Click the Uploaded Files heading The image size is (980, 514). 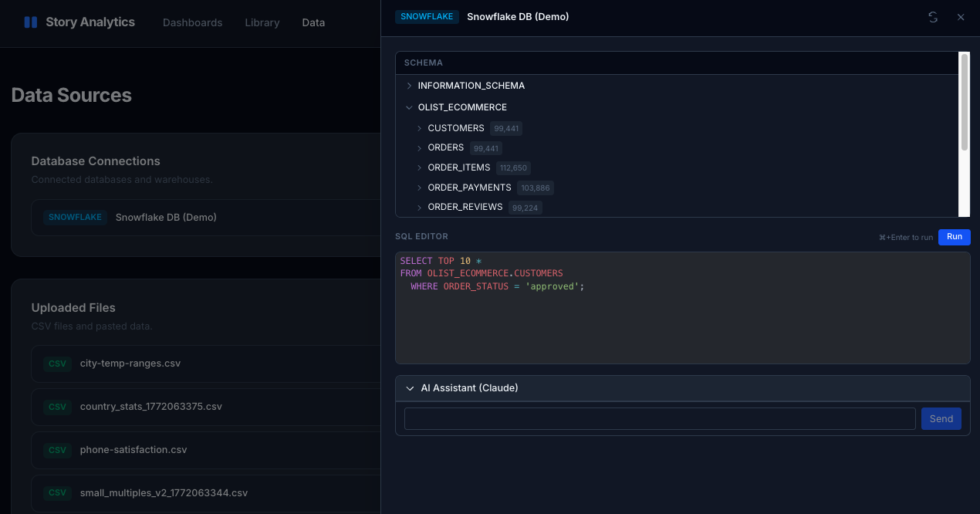pyautogui.click(x=73, y=308)
